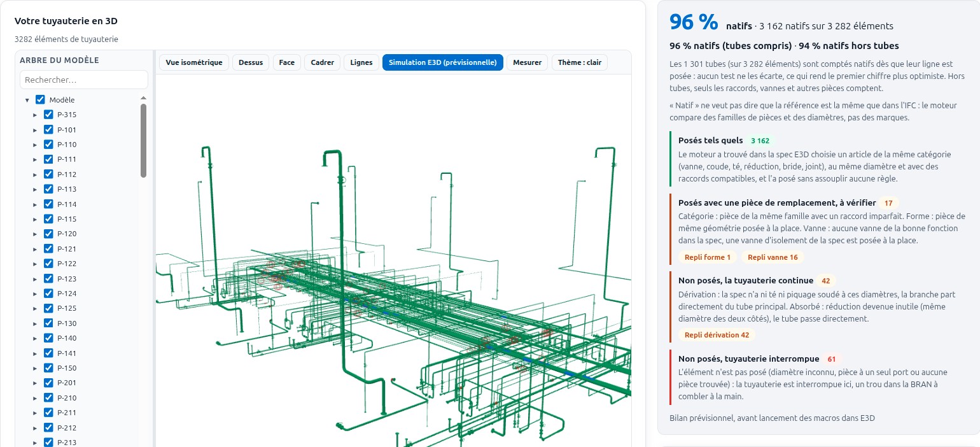Toggle Simulation E3D (prévisionnelle) mode
Image resolution: width=980 pixels, height=447 pixels.
coord(443,62)
